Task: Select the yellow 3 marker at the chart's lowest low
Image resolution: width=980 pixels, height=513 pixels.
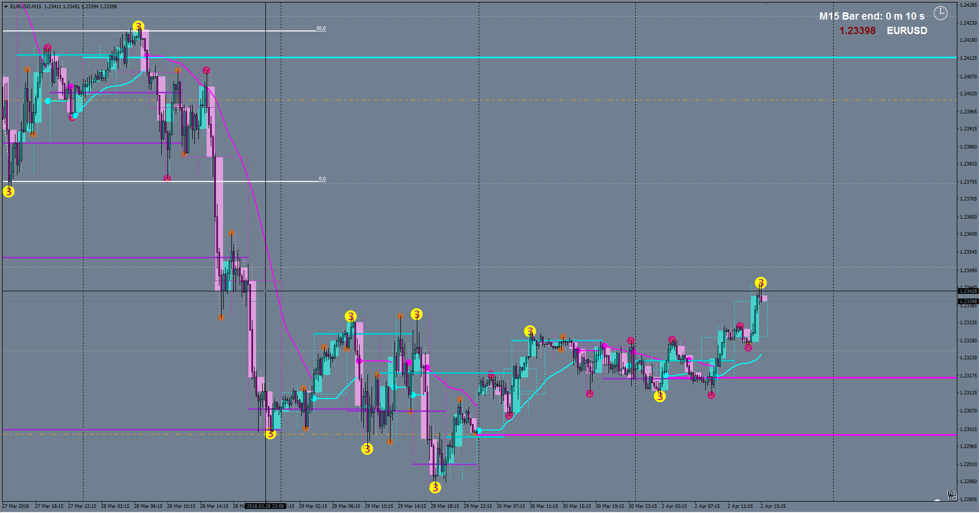Action: tap(435, 487)
